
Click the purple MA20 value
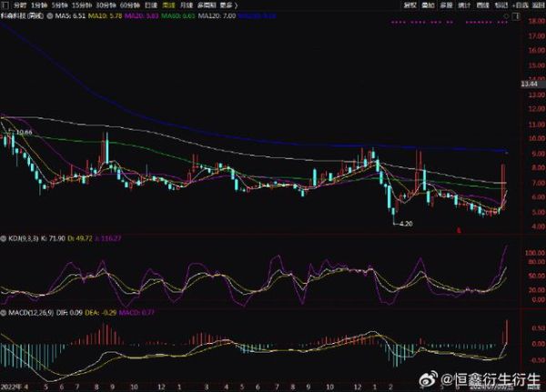(142, 16)
